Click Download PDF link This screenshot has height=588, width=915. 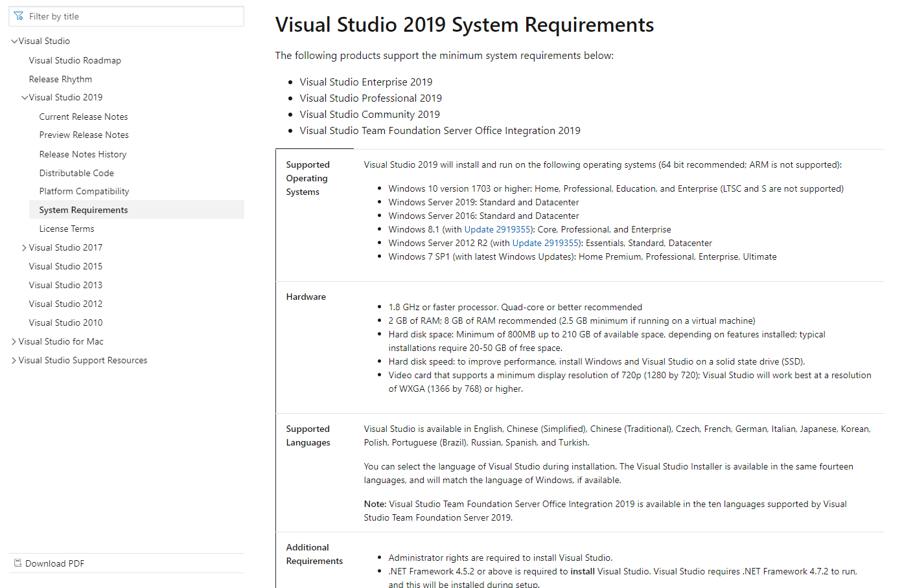coord(55,563)
